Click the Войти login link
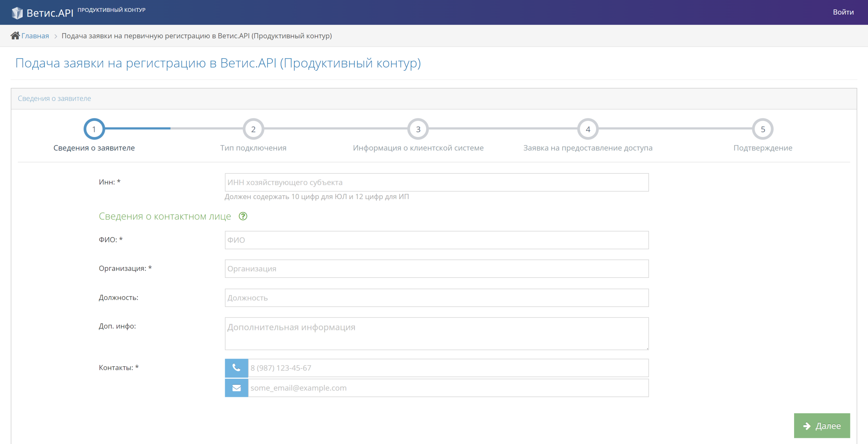 pyautogui.click(x=843, y=12)
